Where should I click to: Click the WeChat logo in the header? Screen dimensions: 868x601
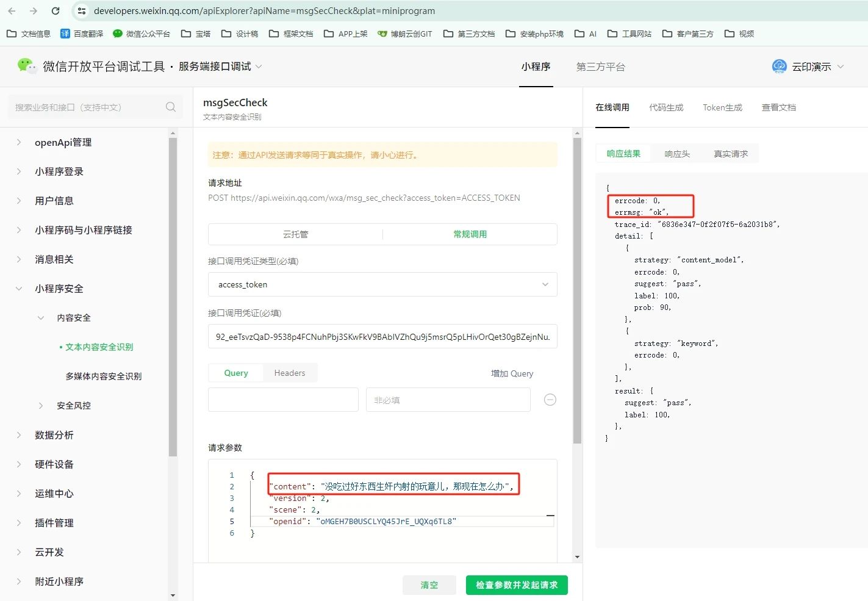point(26,66)
